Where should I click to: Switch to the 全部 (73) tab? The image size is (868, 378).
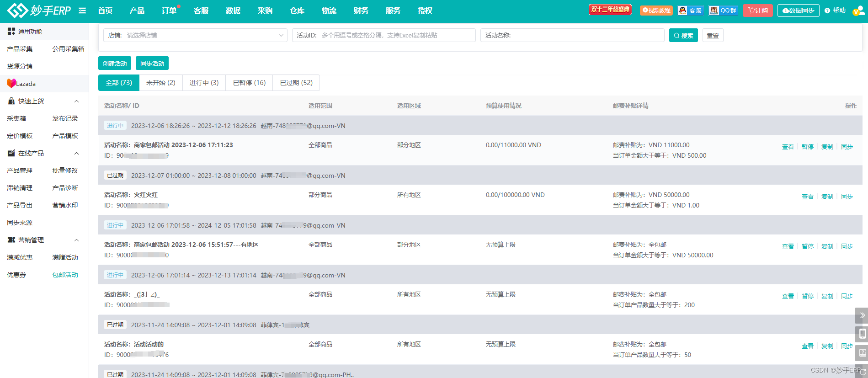point(119,83)
